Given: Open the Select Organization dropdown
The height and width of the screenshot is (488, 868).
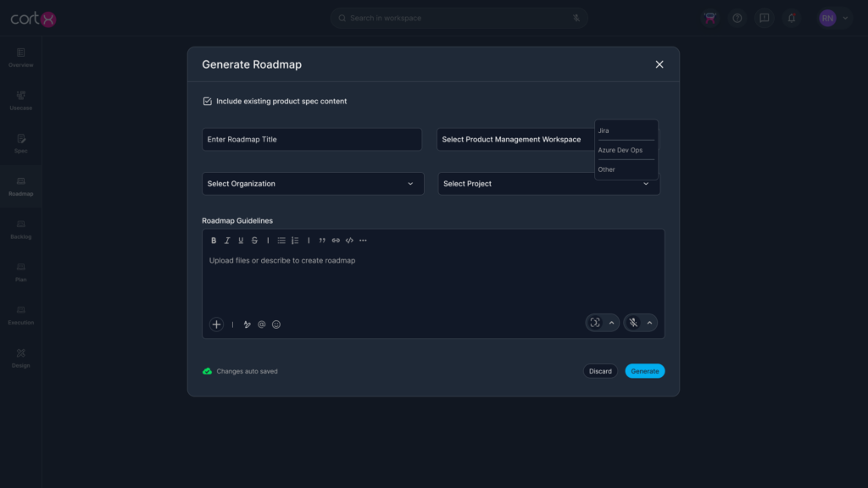Looking at the screenshot, I should pyautogui.click(x=312, y=184).
